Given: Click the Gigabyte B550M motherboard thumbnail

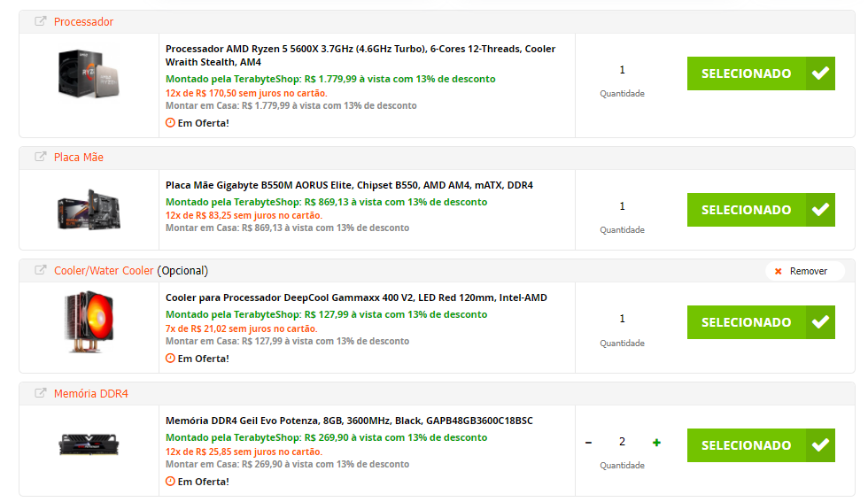Looking at the screenshot, I should click(x=89, y=209).
